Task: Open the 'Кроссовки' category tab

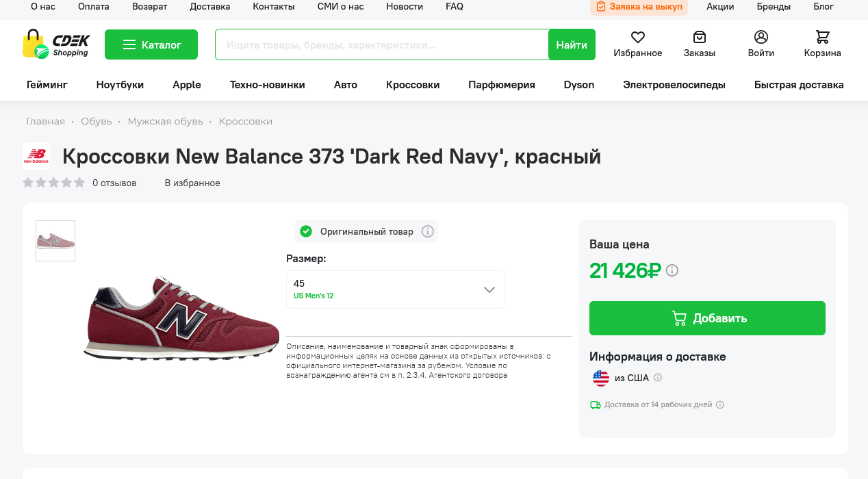Action: coord(412,85)
